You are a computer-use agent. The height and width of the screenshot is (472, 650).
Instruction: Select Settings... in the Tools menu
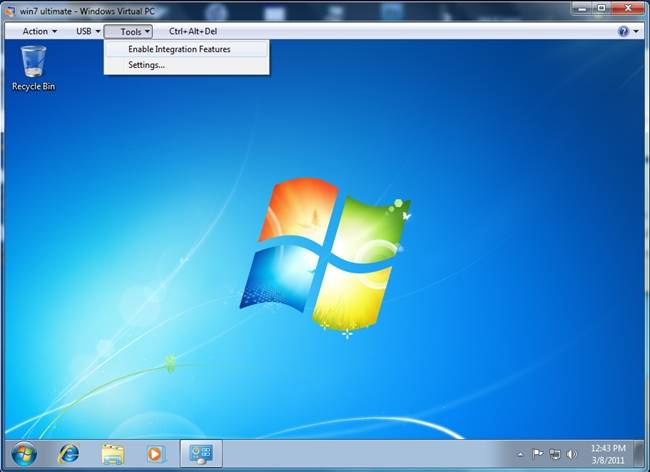point(147,65)
